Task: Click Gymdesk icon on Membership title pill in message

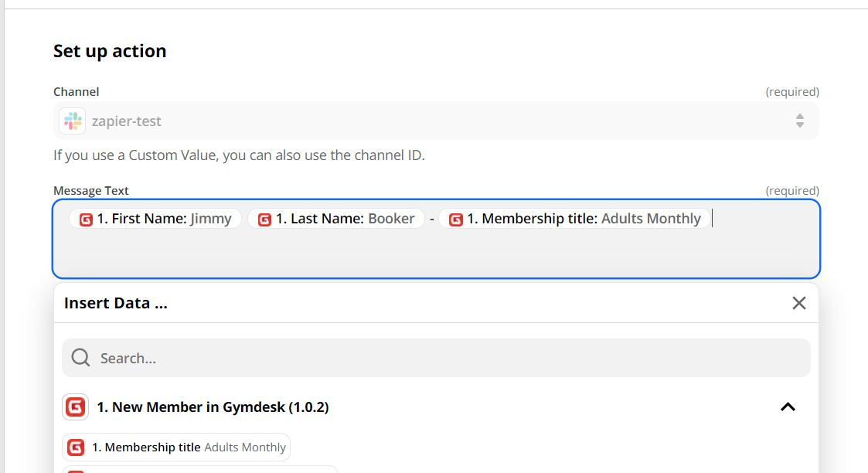Action: click(x=456, y=219)
